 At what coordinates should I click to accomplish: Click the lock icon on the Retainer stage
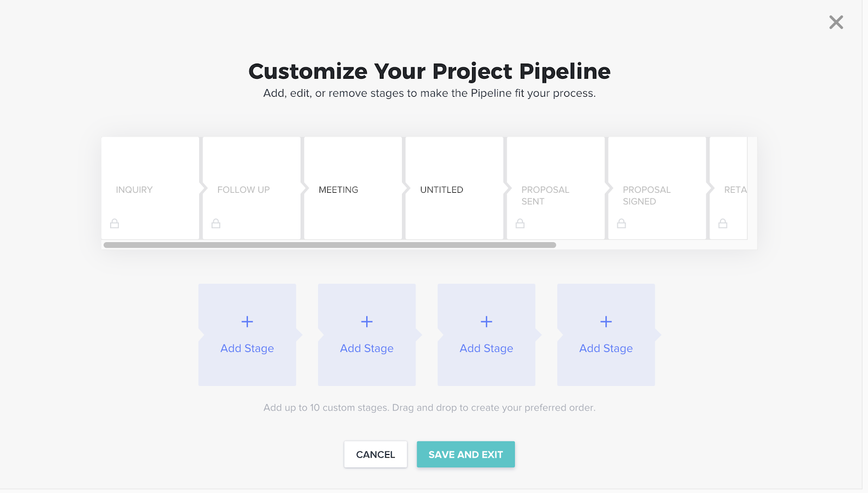click(x=723, y=223)
